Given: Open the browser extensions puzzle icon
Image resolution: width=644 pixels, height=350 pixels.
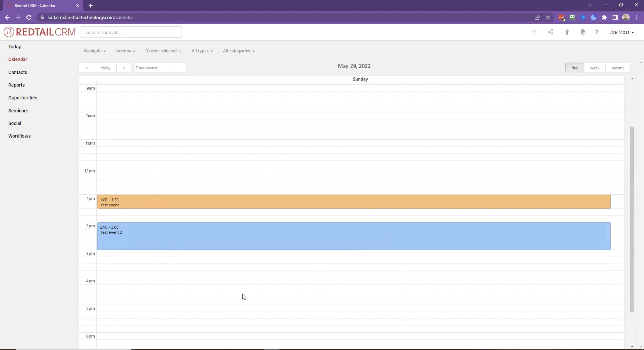Looking at the screenshot, I should click(604, 17).
